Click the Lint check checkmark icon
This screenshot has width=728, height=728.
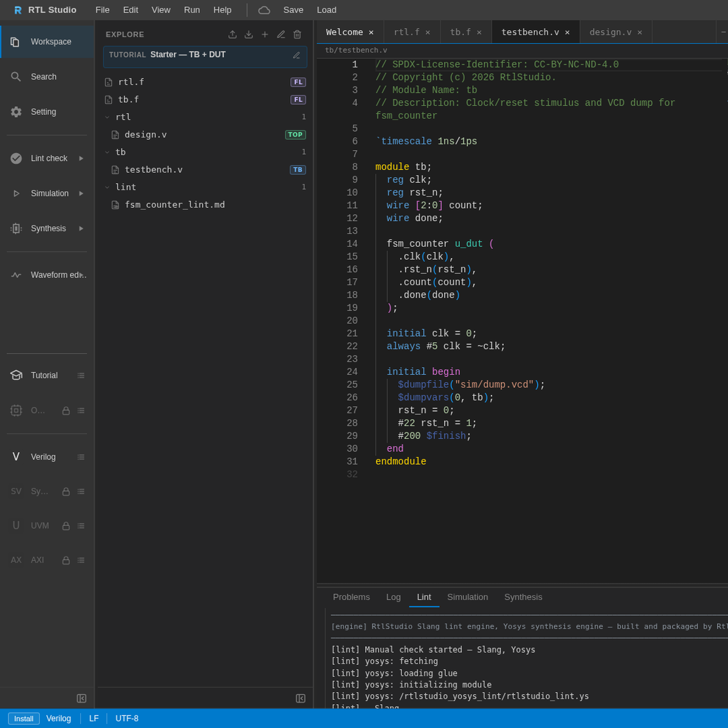[x=16, y=159]
